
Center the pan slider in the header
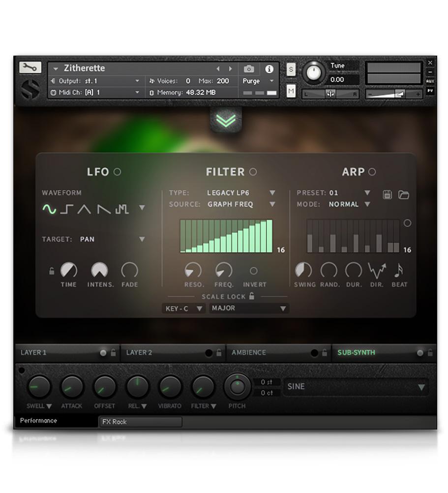coord(331,92)
